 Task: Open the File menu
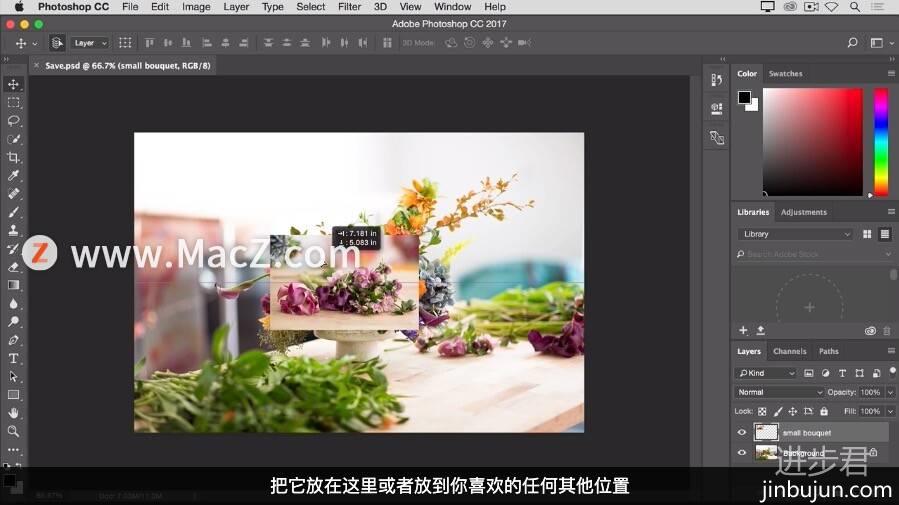130,7
